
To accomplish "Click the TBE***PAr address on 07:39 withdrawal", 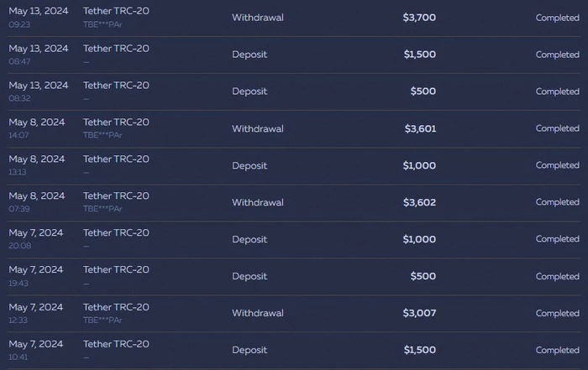I will 102,209.
